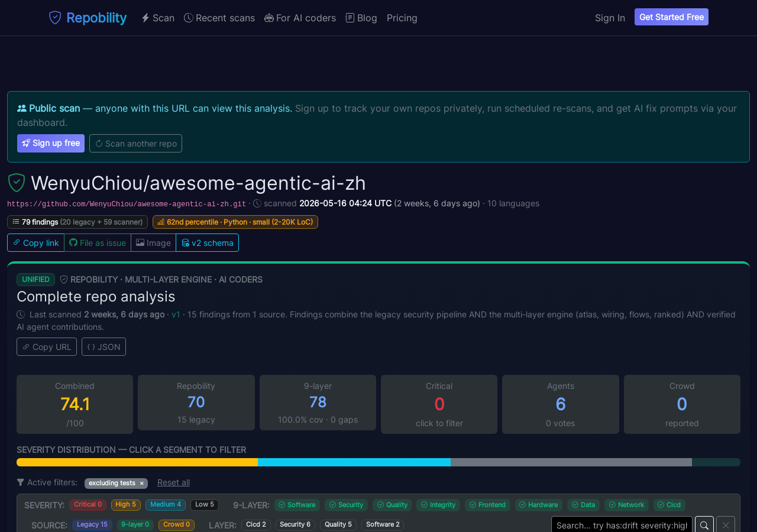Open Recent scans from the navbar
The image size is (757, 532).
pyautogui.click(x=219, y=18)
